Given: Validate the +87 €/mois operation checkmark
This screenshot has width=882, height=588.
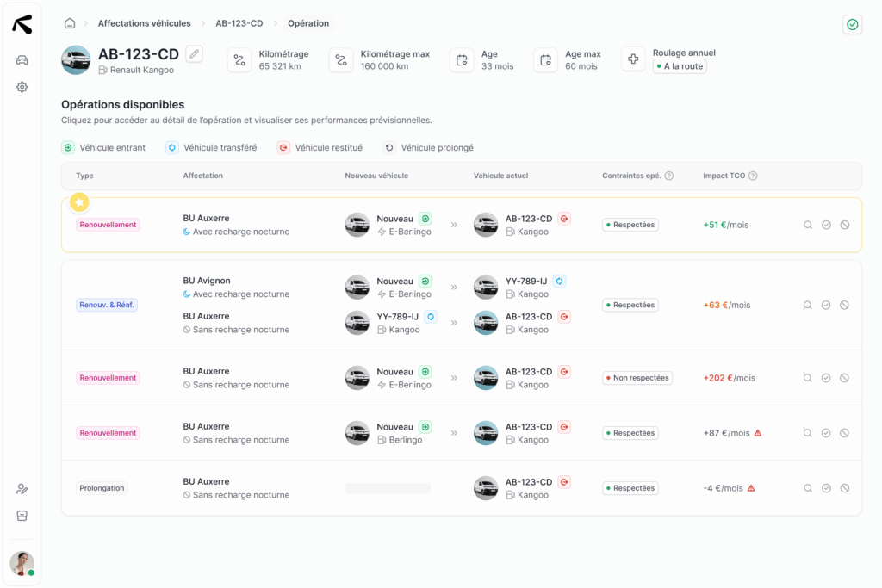Looking at the screenshot, I should tap(826, 433).
